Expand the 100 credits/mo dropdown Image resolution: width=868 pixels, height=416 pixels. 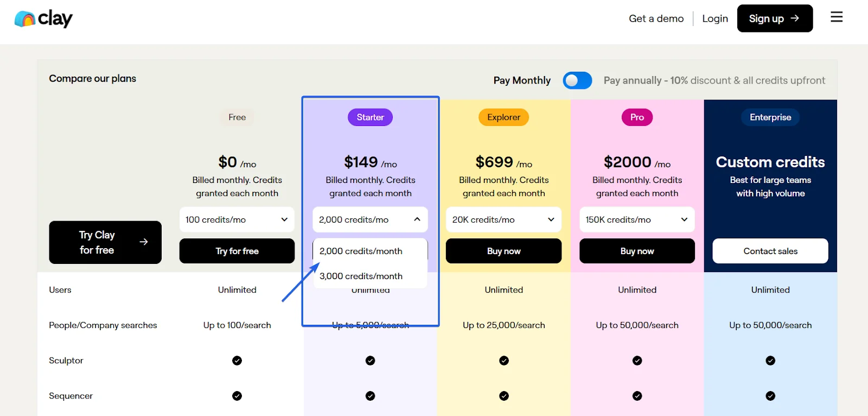pyautogui.click(x=237, y=219)
